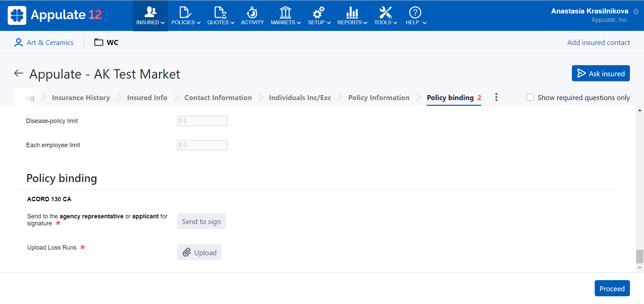Viewport: 644px width, 304px height.
Task: Go to the Policy Information tab
Action: pos(379,98)
